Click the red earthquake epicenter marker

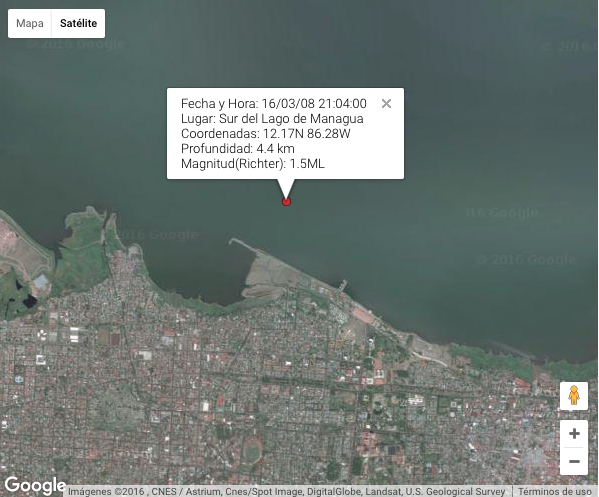pyautogui.click(x=286, y=201)
